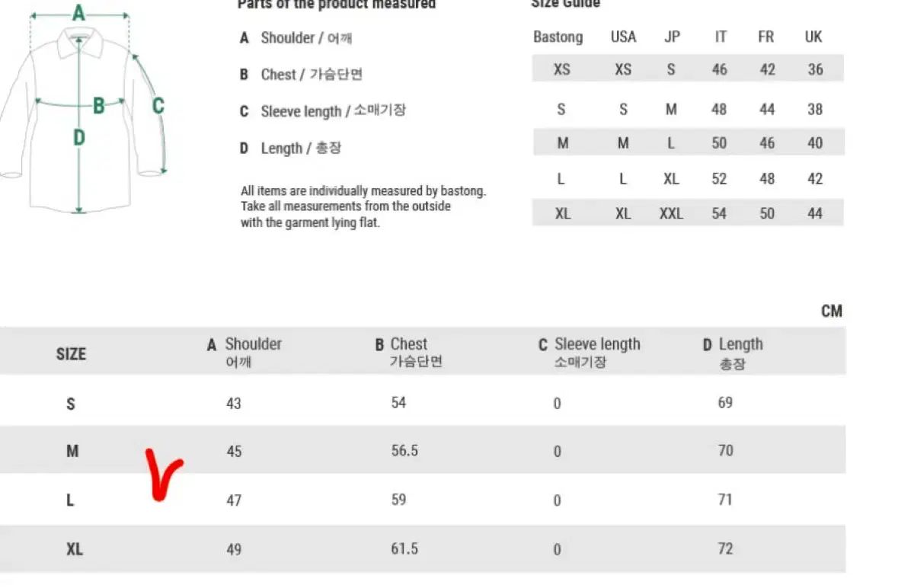
Task: Click the chest value 61.5
Action: coord(404,549)
